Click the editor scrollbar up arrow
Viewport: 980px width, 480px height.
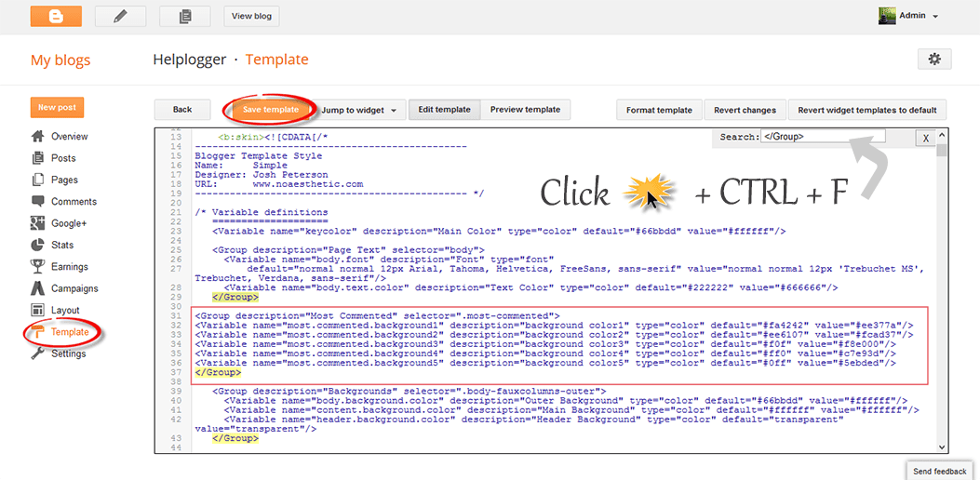pyautogui.click(x=942, y=134)
